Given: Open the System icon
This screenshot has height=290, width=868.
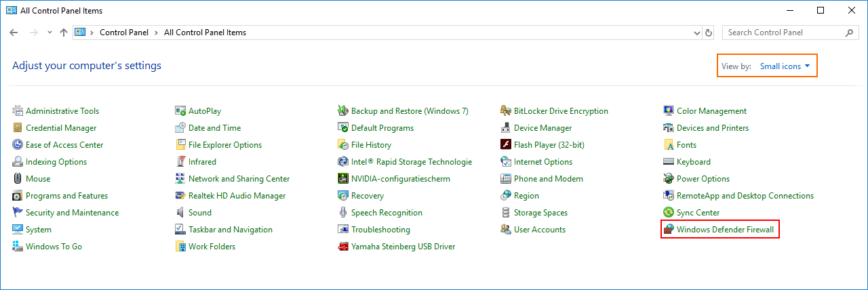Looking at the screenshot, I should click(x=18, y=230).
